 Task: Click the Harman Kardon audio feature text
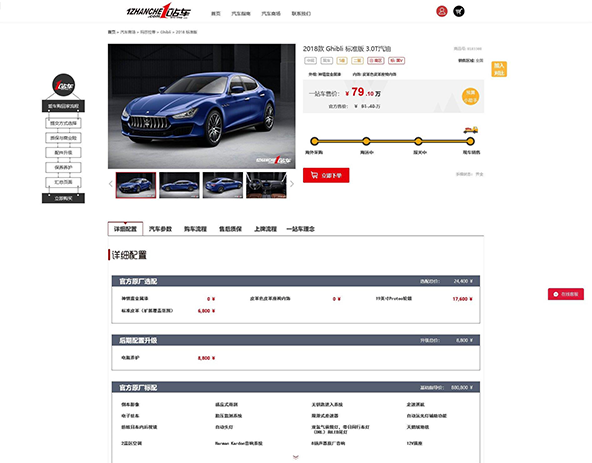(239, 443)
